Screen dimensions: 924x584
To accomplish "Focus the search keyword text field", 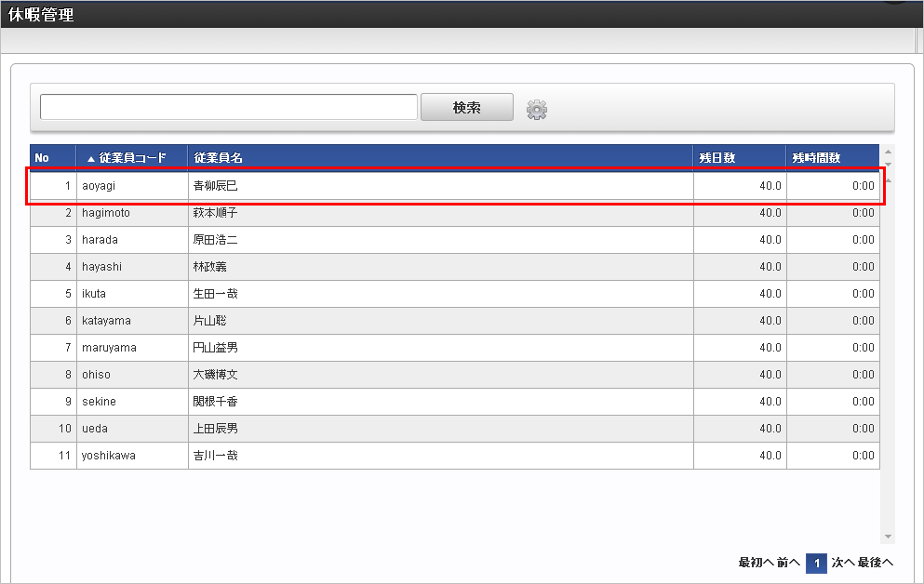I will (x=229, y=107).
